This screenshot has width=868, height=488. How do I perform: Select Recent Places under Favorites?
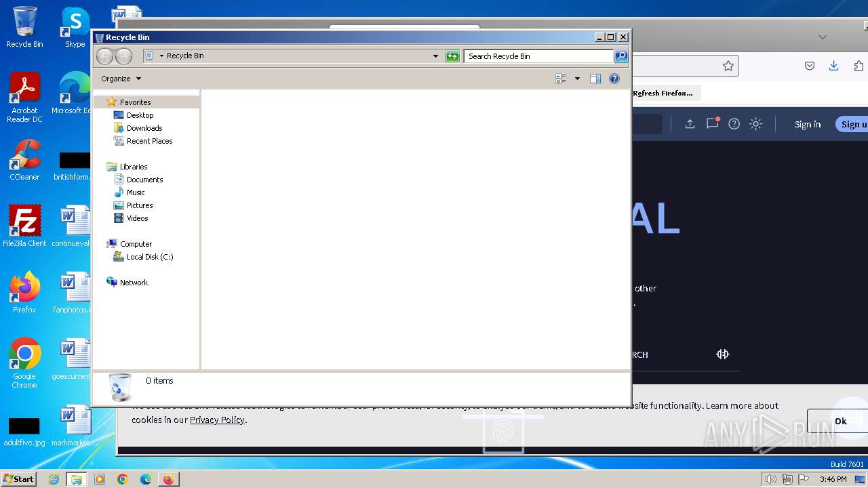149,141
